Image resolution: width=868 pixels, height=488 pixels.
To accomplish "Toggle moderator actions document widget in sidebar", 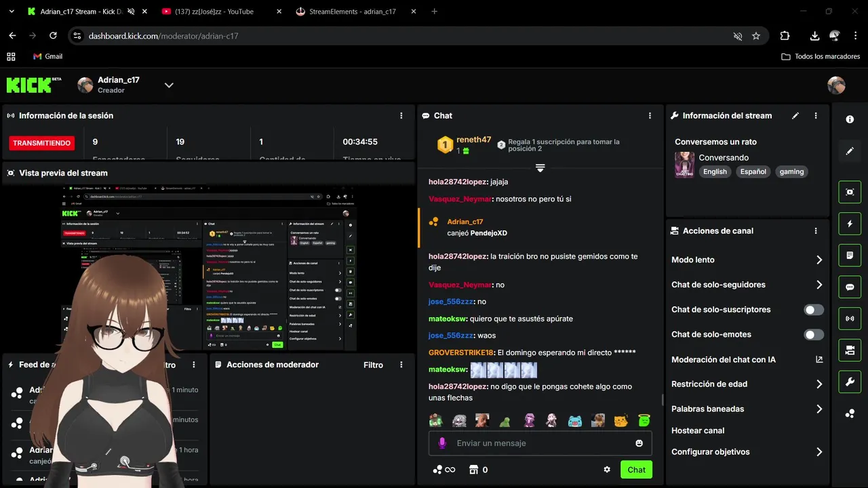I will click(850, 256).
